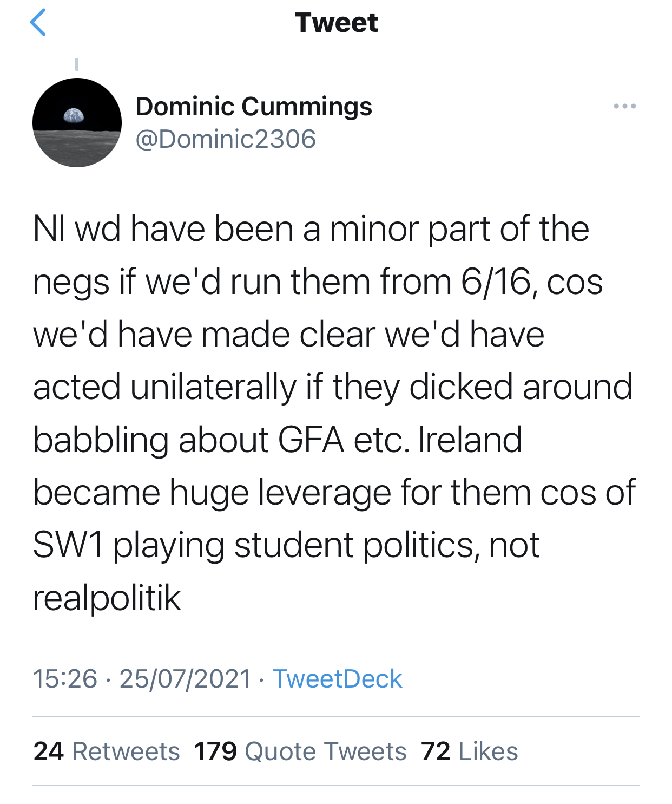Tap the Tweet header title
Image resolution: width=672 pixels, height=804 pixels.
tap(336, 23)
